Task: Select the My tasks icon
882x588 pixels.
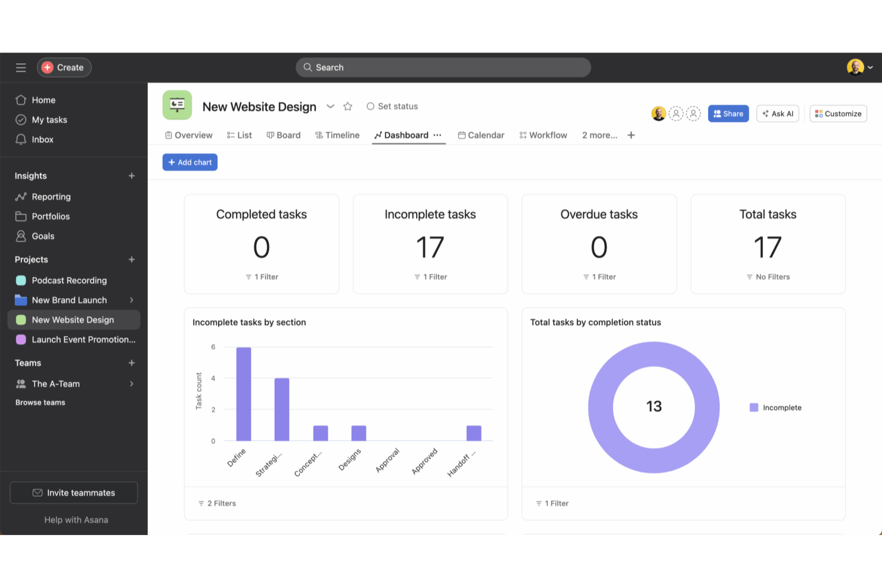Action: click(x=21, y=119)
